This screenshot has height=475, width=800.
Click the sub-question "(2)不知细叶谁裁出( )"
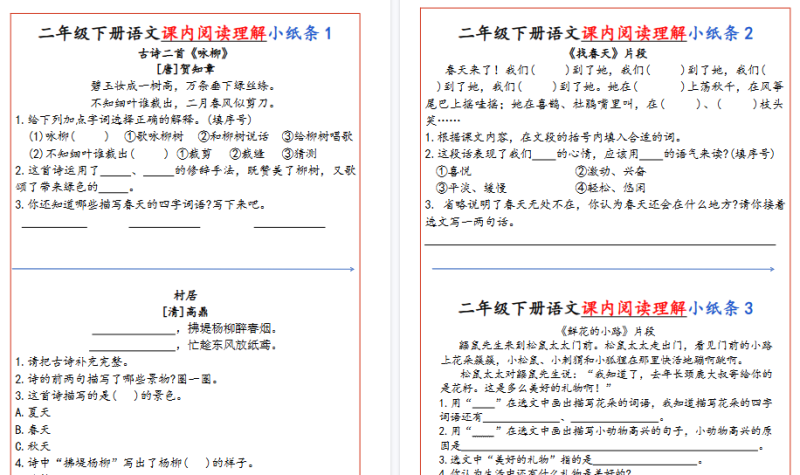98,153
